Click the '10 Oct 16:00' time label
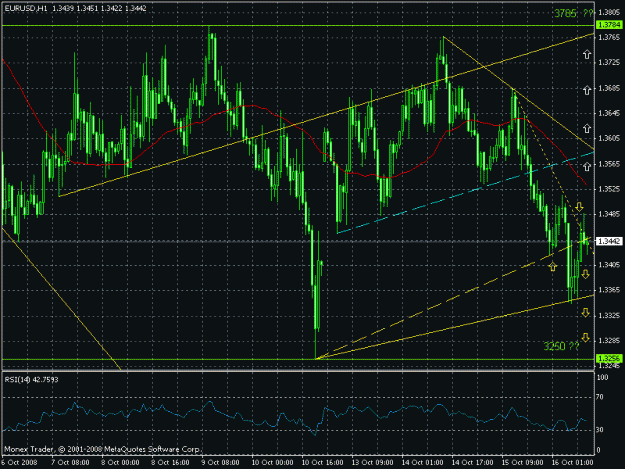Viewport: 625px width, 469px height. coord(322,462)
